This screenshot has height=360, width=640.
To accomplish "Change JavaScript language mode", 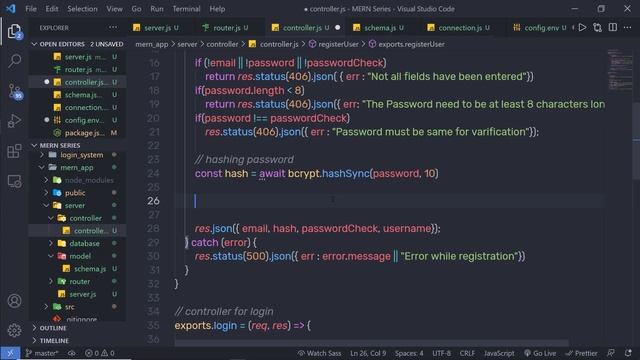I will click(499, 353).
